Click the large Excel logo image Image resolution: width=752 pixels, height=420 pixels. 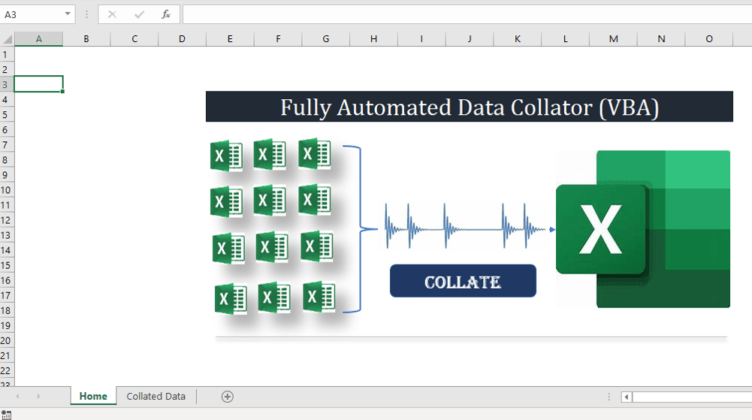(643, 229)
